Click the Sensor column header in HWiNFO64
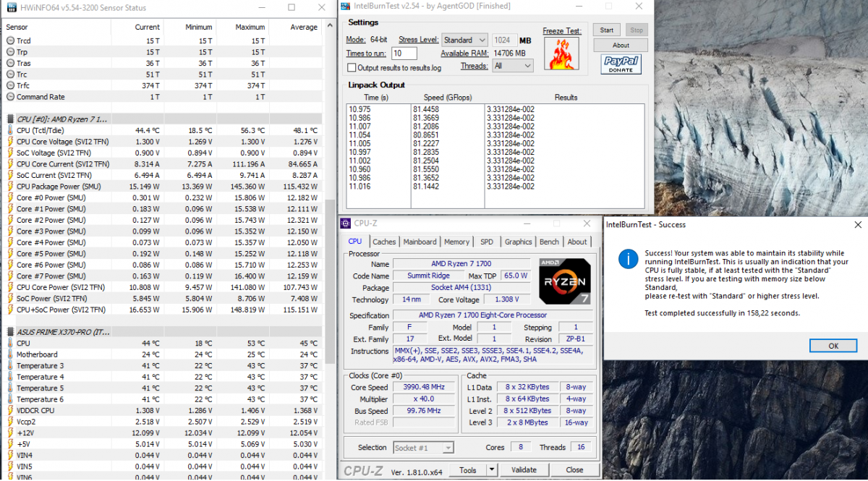The height and width of the screenshot is (481, 868). pyautogui.click(x=56, y=27)
